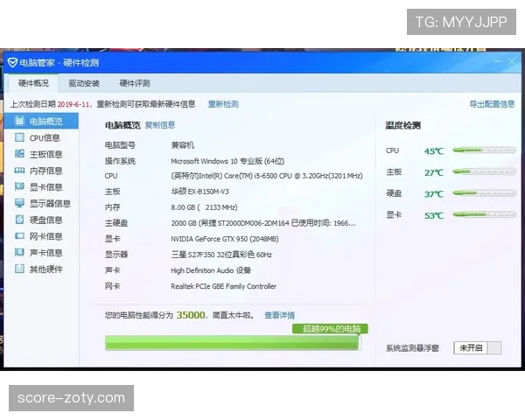This screenshot has width=525, height=420.
Task: Click the date 2019-6-11
Action: click(73, 104)
